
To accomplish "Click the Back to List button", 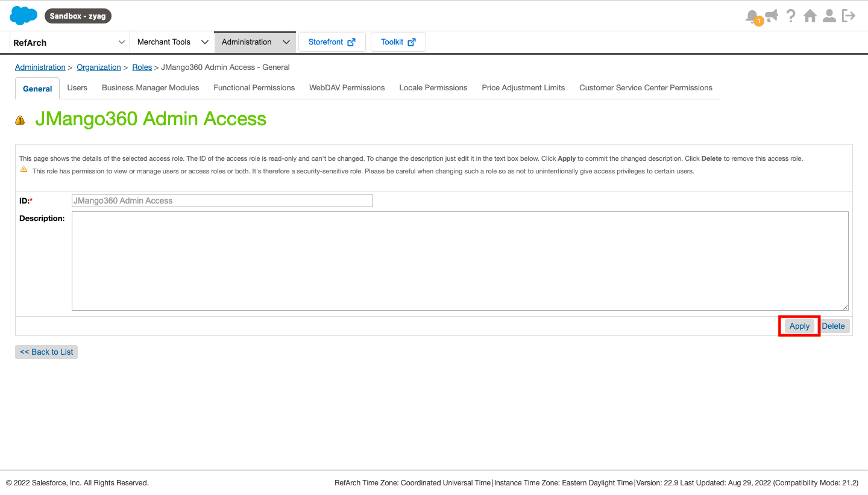I will [x=46, y=352].
